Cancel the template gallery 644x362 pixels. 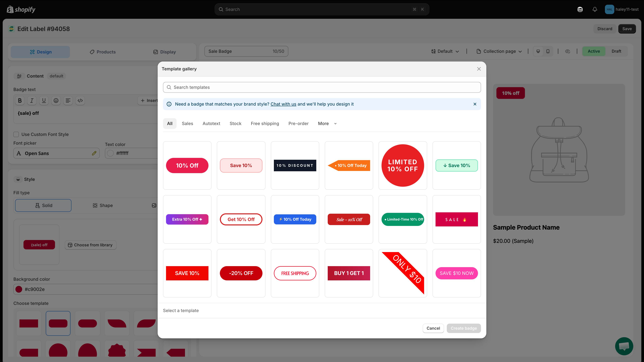[433, 328]
